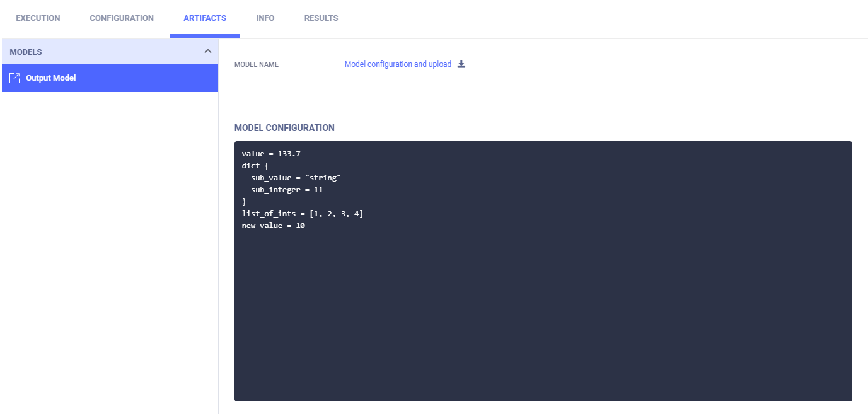Viewport: 868px width, 414px height.
Task: Collapse the Models section chevron
Action: pos(208,51)
